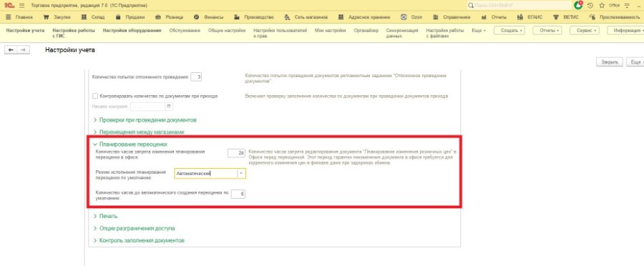This screenshot has height=266, width=644.
Task: Open the 1C main menu hamburger icon
Action: point(21,6)
